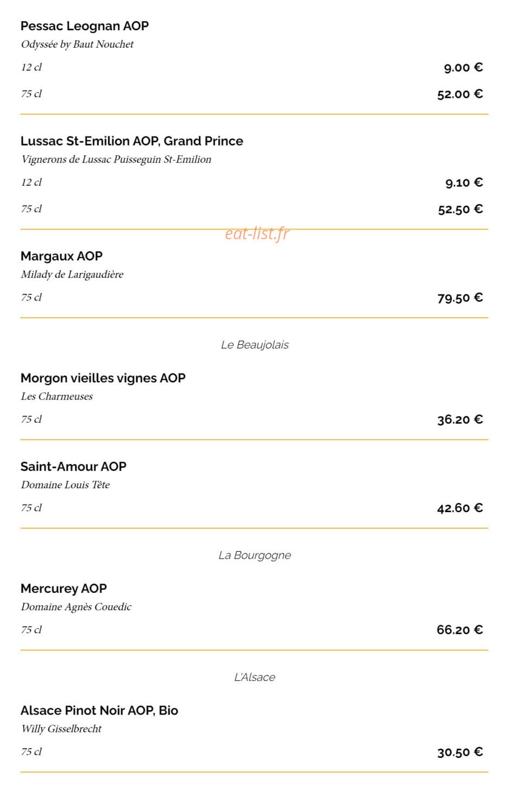
Task: Click the 52.00 € bottle price
Action: click(460, 94)
